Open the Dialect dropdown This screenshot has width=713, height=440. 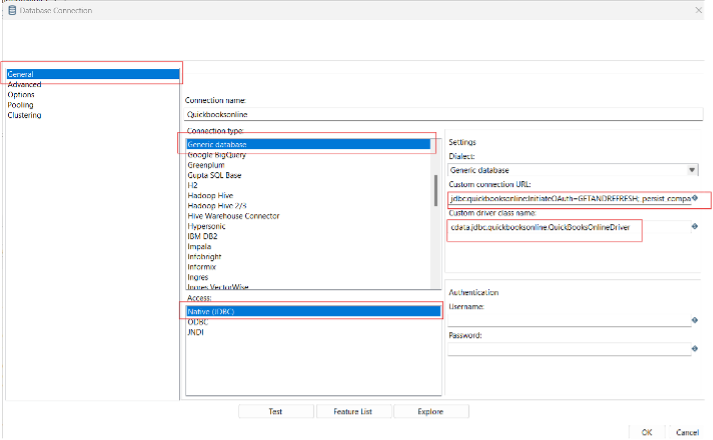coord(692,171)
